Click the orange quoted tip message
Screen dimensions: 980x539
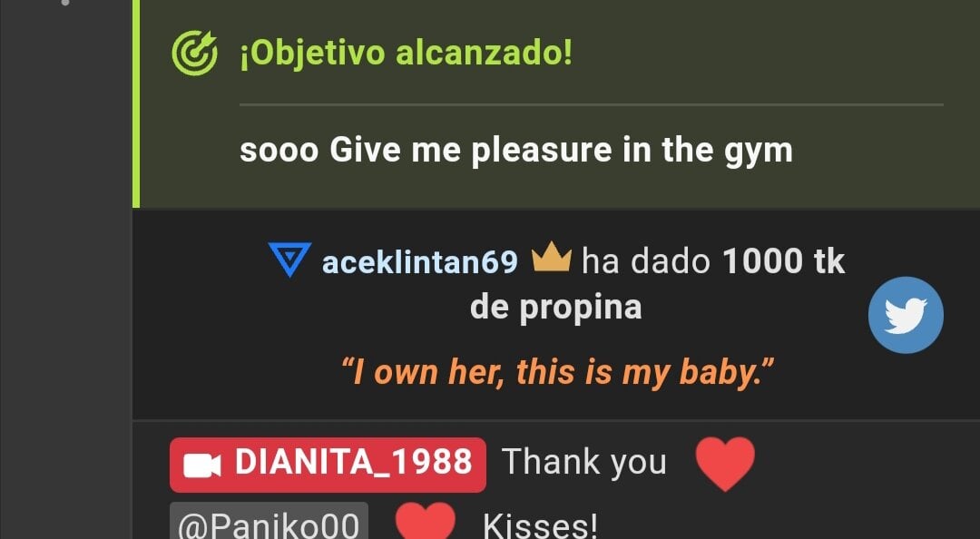coord(557,372)
